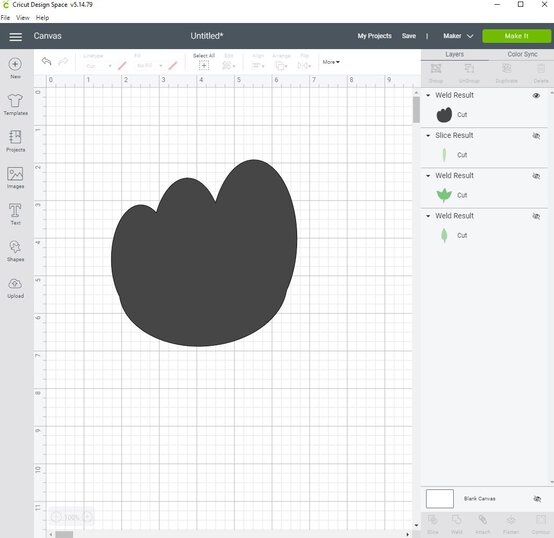
Task: Switch to the Color Sync tab
Action: 522,54
